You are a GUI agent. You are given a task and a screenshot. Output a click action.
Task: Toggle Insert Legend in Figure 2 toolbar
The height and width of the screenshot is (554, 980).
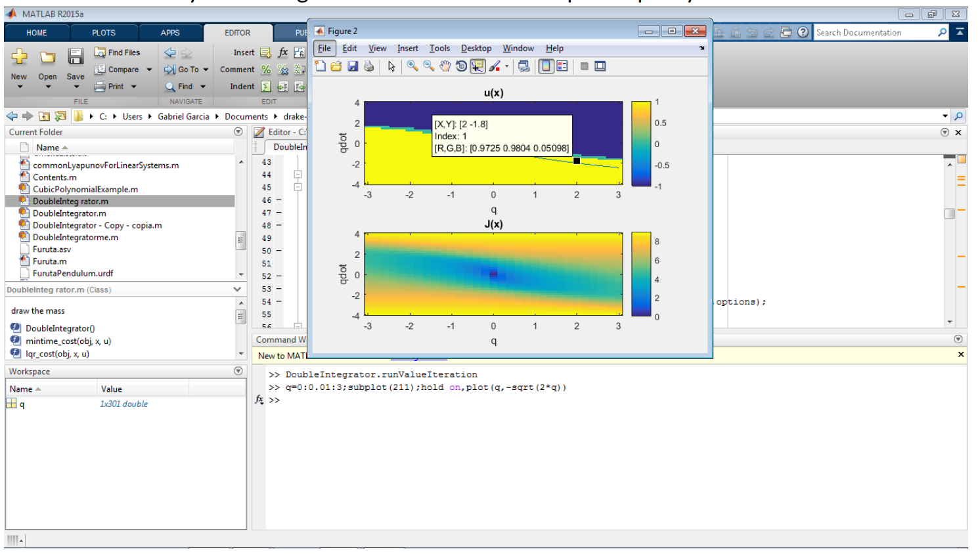[562, 66]
